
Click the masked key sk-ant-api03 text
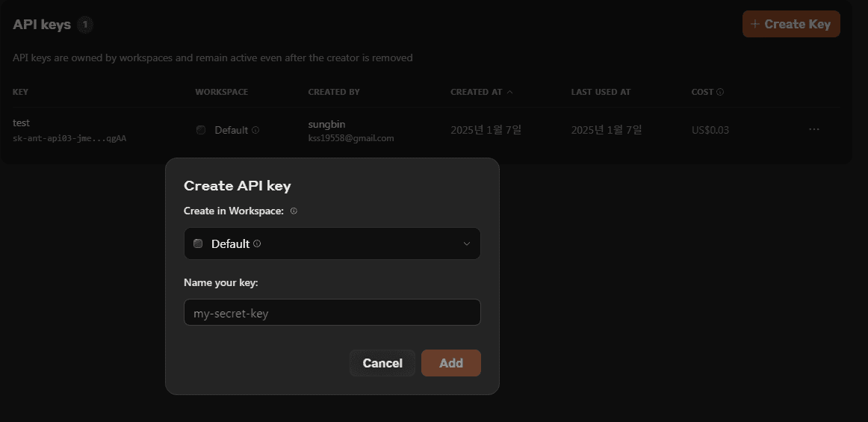[x=69, y=138]
